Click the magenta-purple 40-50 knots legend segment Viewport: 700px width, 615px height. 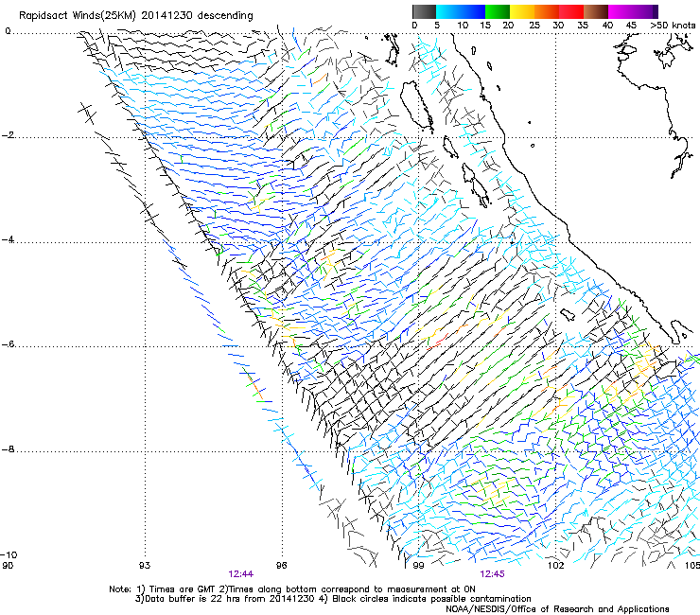tap(633, 11)
